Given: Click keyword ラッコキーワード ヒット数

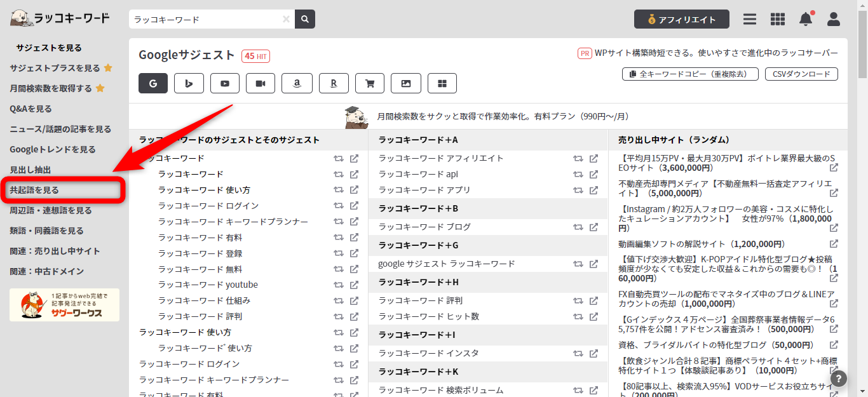Looking at the screenshot, I should pyautogui.click(x=429, y=316).
